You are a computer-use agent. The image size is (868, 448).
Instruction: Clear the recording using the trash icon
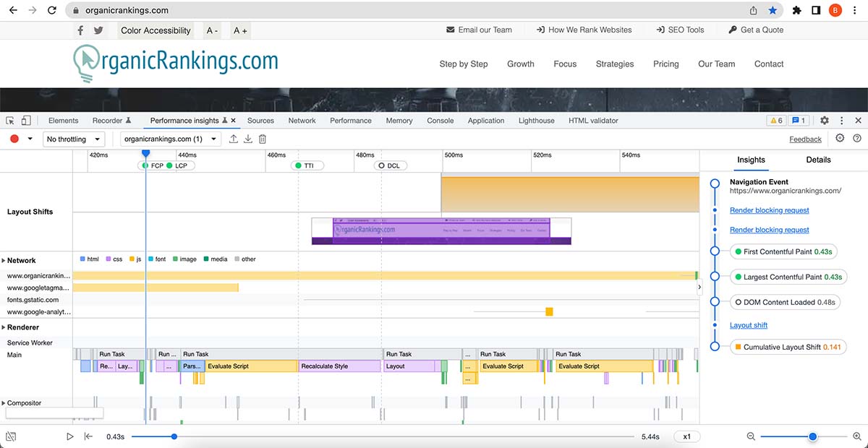point(262,139)
